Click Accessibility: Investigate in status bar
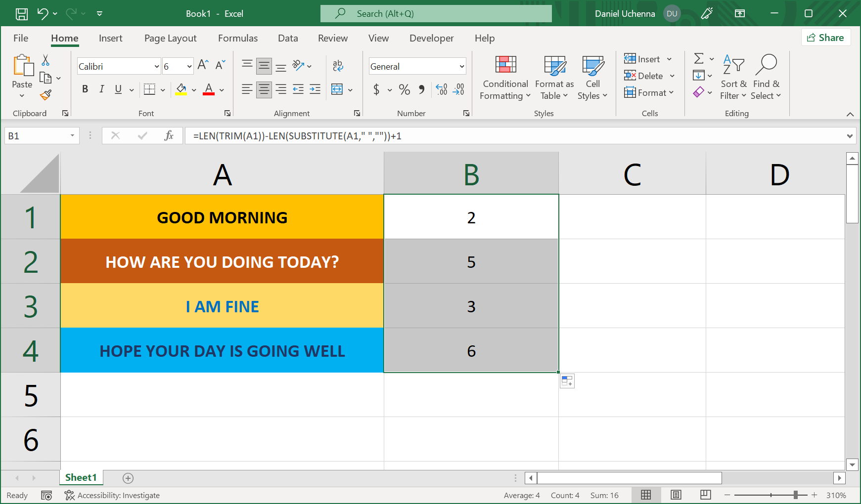The height and width of the screenshot is (504, 861). pyautogui.click(x=112, y=495)
